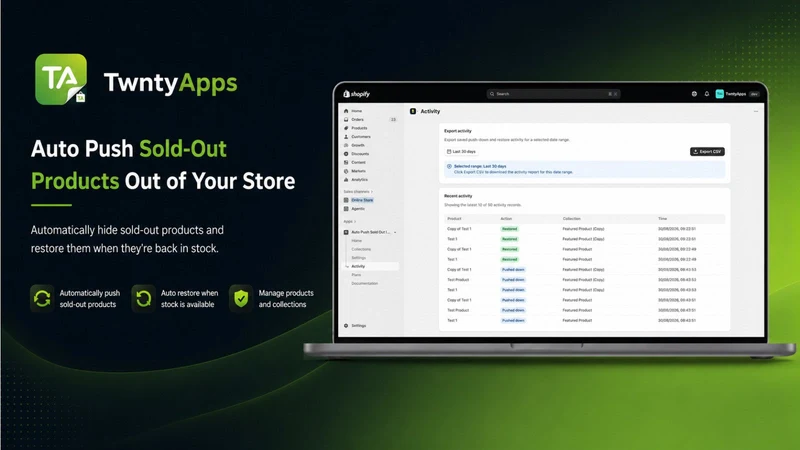800x450 pixels.
Task: Click the Markets globe icon in the sidebar
Action: tap(346, 171)
